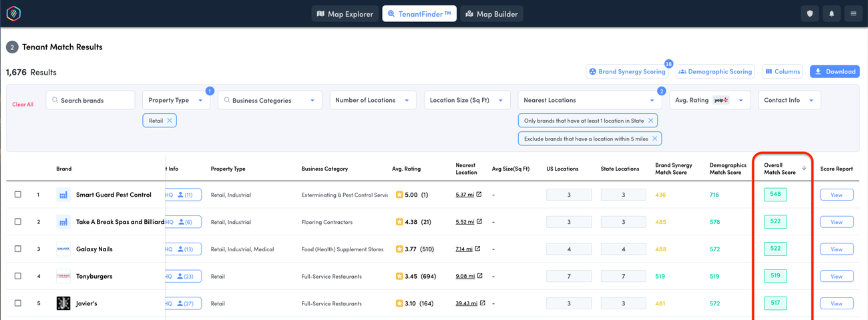Expand Contact Info dropdown
The image size is (868, 320).
click(x=789, y=100)
